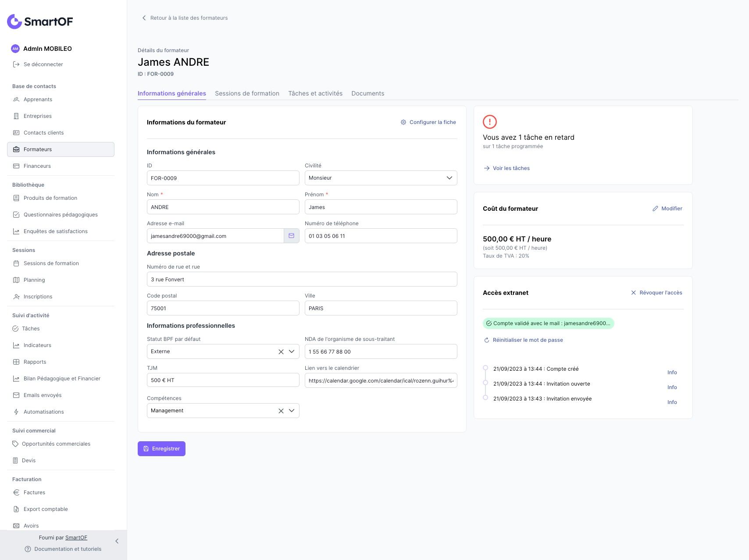
Task: Open Tâches et activités tab
Action: coord(315,93)
